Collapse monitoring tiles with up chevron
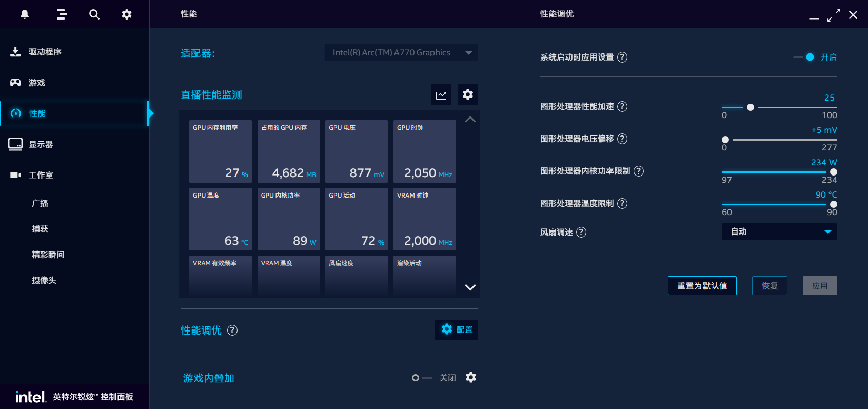This screenshot has width=868, height=409. click(x=470, y=120)
